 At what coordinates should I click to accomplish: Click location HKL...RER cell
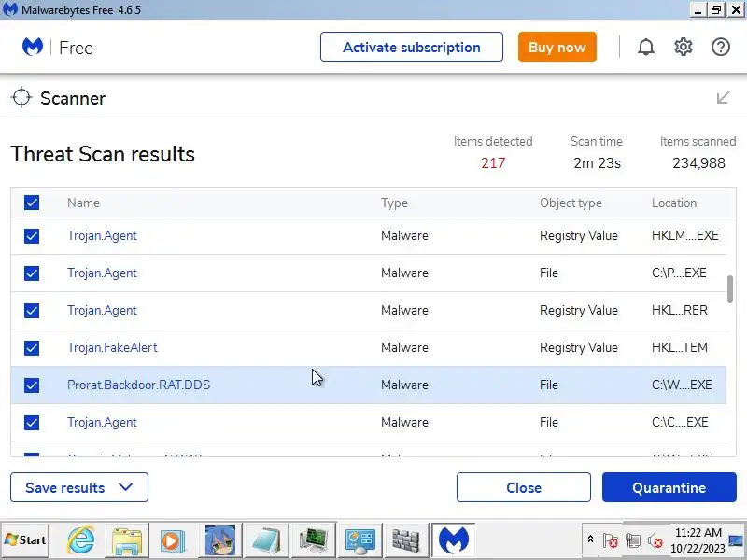click(x=680, y=311)
